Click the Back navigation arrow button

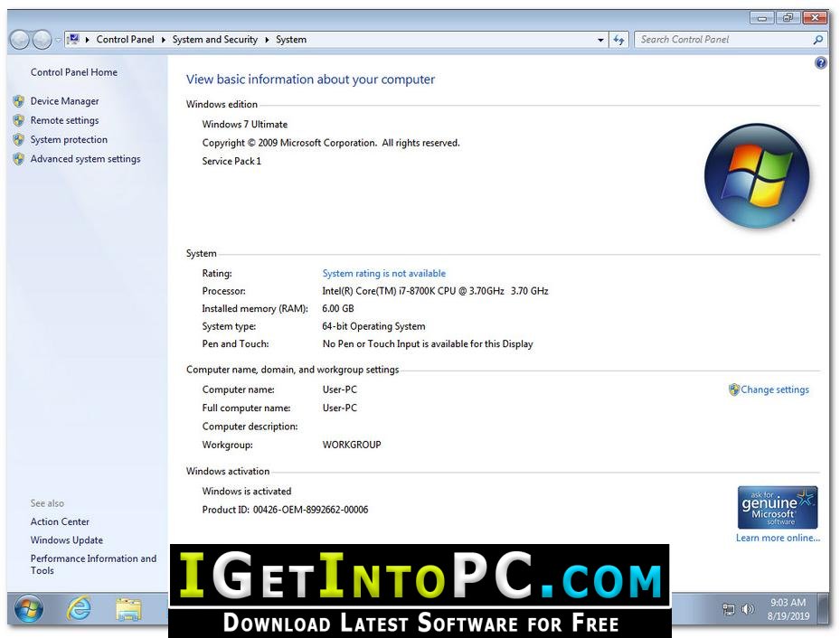20,40
